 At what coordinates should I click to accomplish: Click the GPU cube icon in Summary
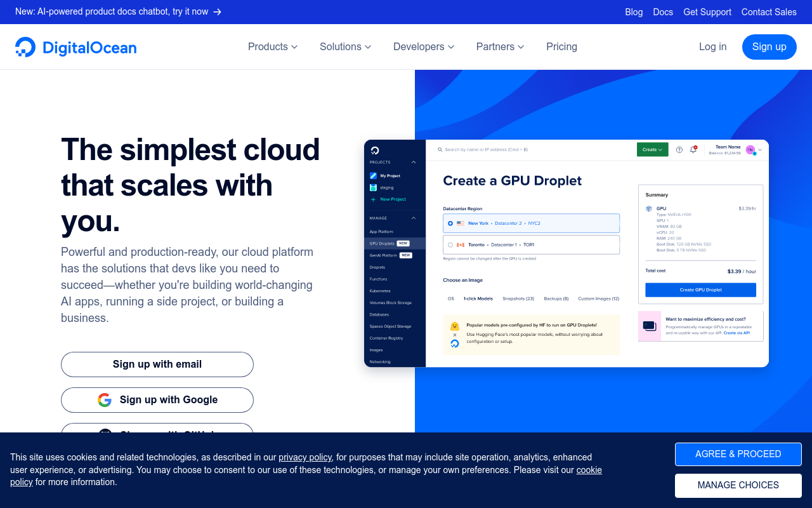point(649,208)
